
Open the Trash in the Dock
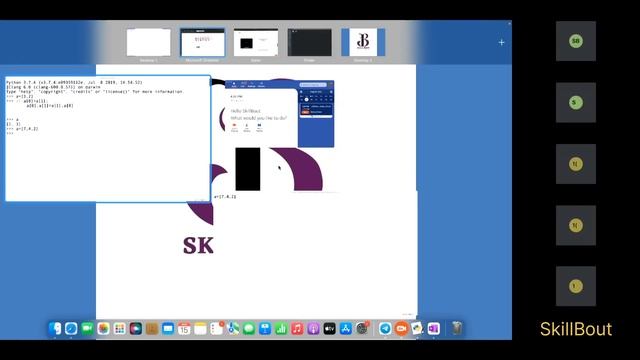click(457, 328)
